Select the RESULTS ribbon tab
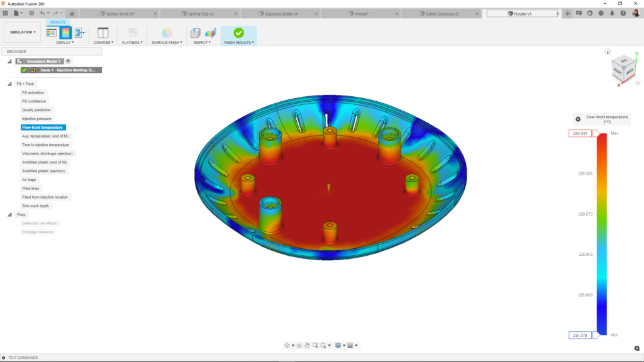Image resolution: width=644 pixels, height=362 pixels. pyautogui.click(x=57, y=22)
